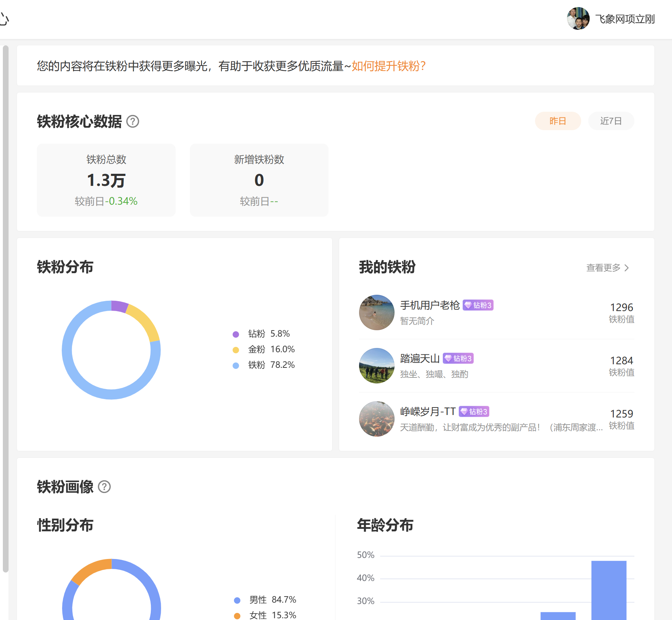Viewport: 672px width, 620px height.
Task: Open the avatar of 踏遍天山
Action: pos(377,366)
